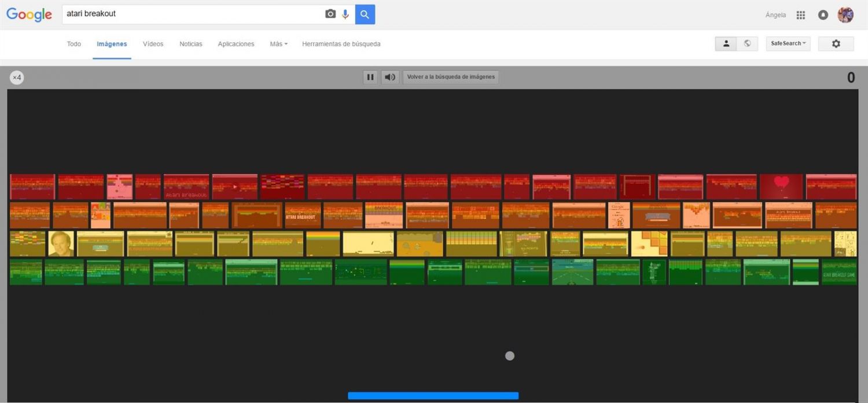The height and width of the screenshot is (403, 868).
Task: Click the microphone voice search icon
Action: coord(345,14)
